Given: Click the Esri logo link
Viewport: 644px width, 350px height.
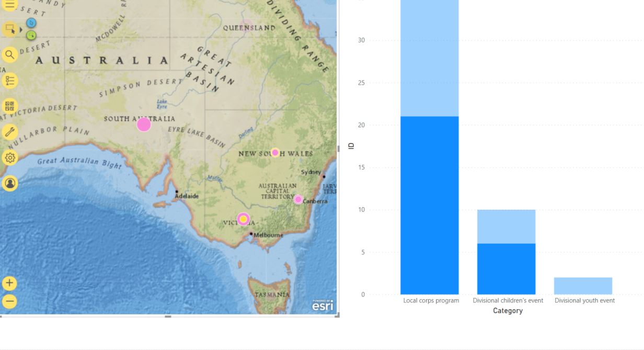Looking at the screenshot, I should pyautogui.click(x=323, y=306).
